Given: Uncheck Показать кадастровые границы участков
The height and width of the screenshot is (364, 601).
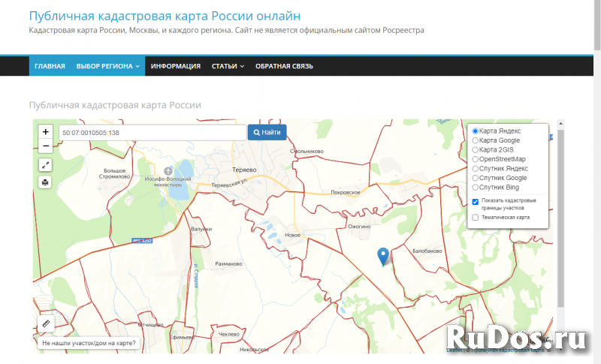Looking at the screenshot, I should (476, 202).
